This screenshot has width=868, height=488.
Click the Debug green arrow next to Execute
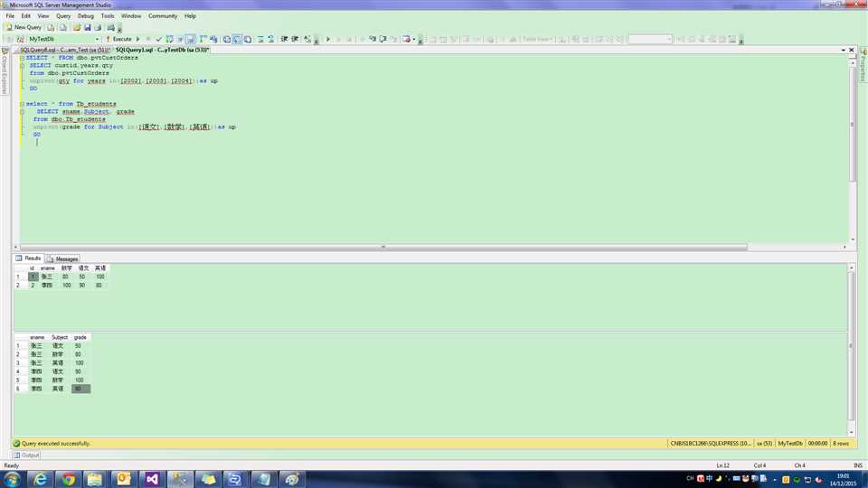[138, 39]
